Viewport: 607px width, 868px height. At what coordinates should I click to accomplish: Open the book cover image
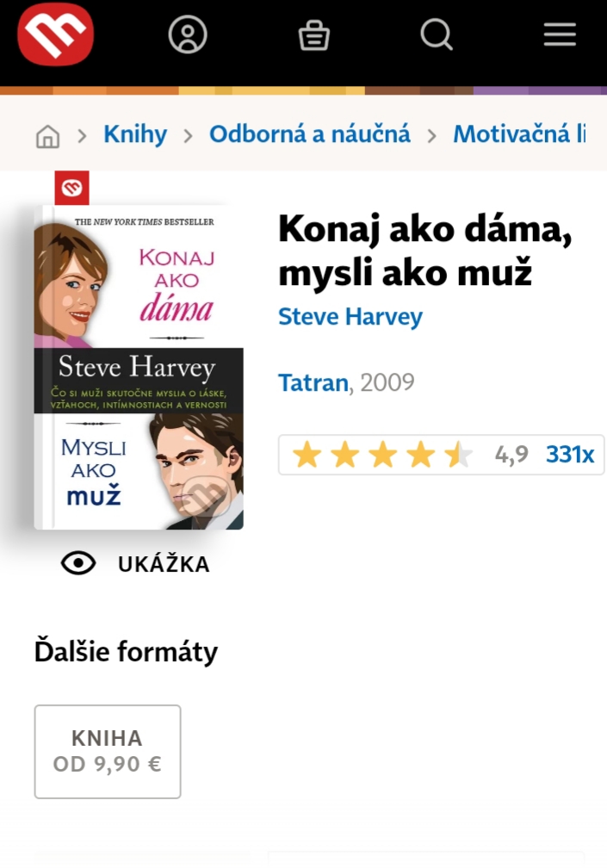[139, 369]
